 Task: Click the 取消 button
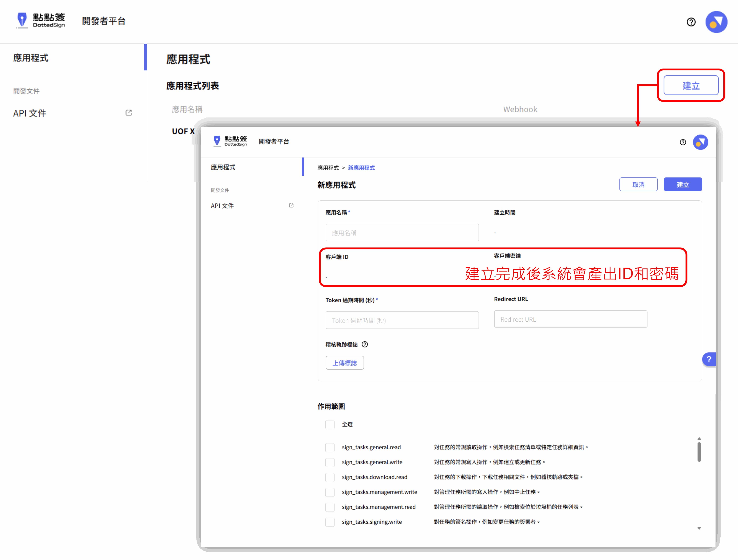point(638,185)
